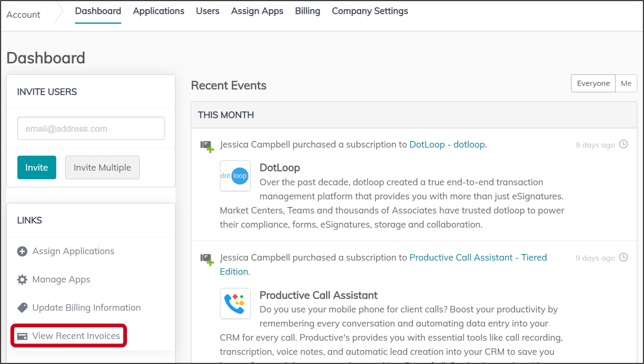Click the Assign Applications plus icon
This screenshot has height=364, width=644.
[22, 251]
